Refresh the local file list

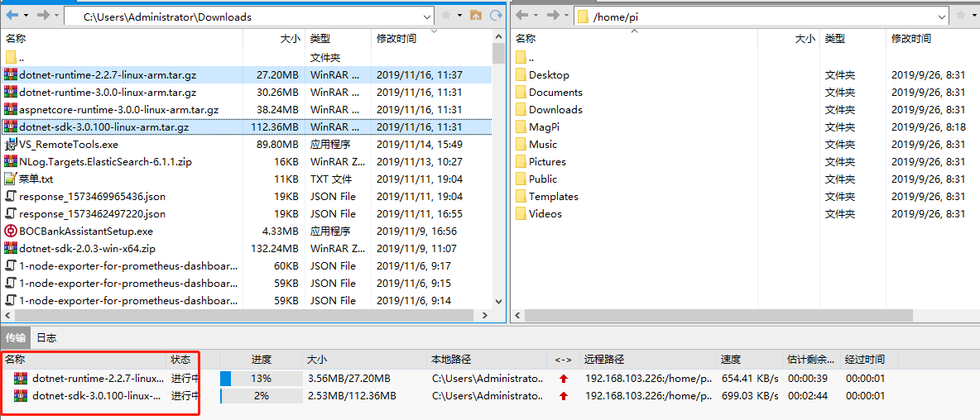(x=497, y=16)
